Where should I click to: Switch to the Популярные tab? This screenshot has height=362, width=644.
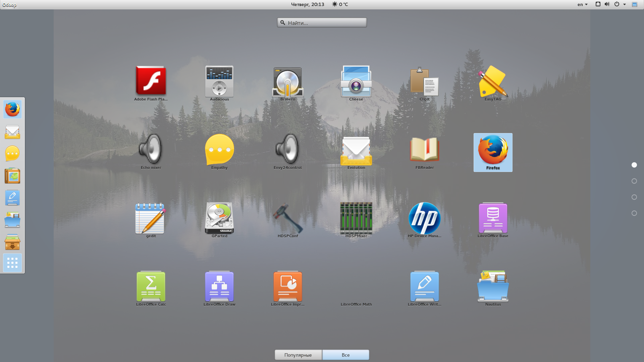298,355
